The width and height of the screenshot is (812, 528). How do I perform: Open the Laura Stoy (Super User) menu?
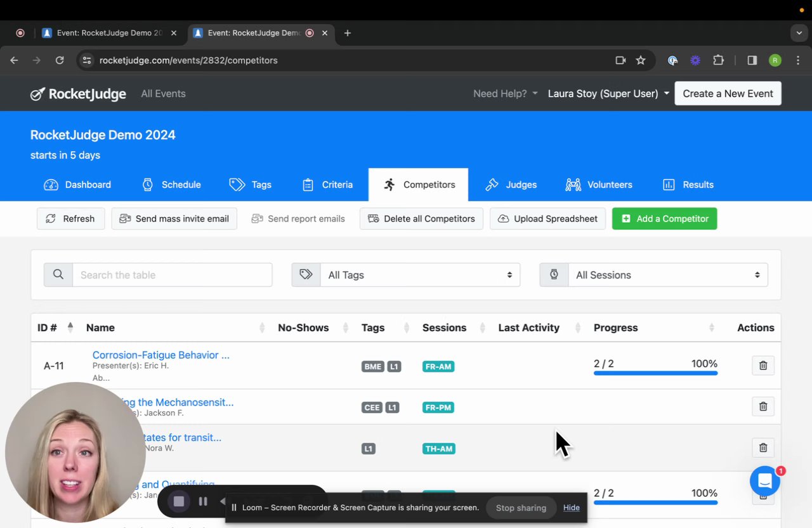click(x=608, y=94)
